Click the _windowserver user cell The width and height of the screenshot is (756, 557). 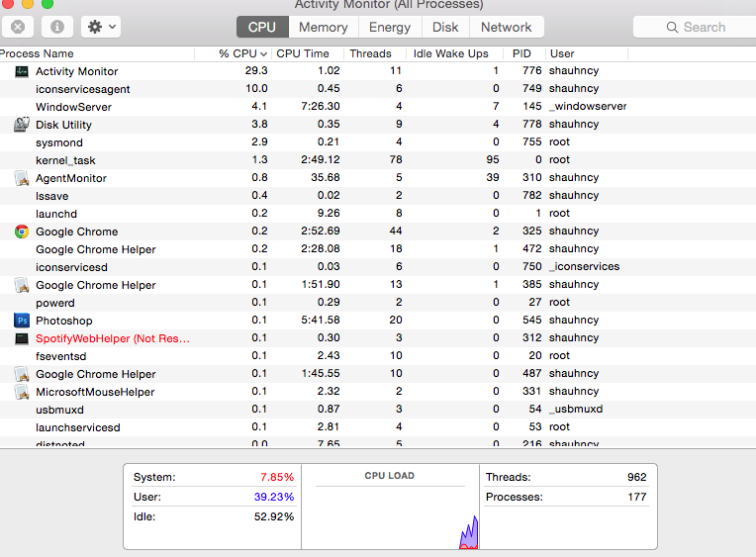[x=588, y=106]
